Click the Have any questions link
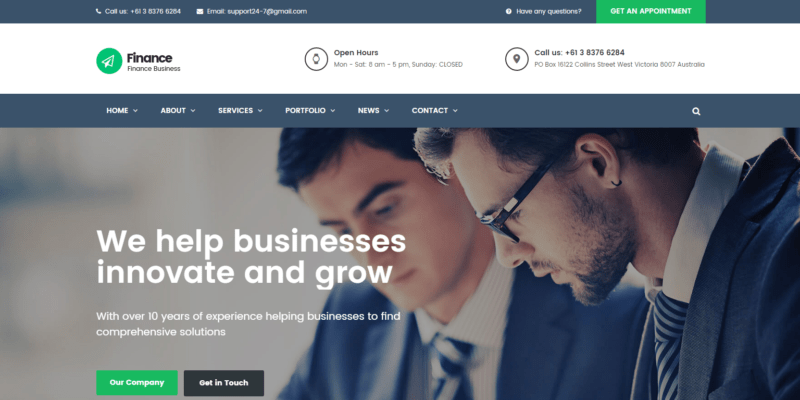The width and height of the screenshot is (800, 400). pos(548,11)
